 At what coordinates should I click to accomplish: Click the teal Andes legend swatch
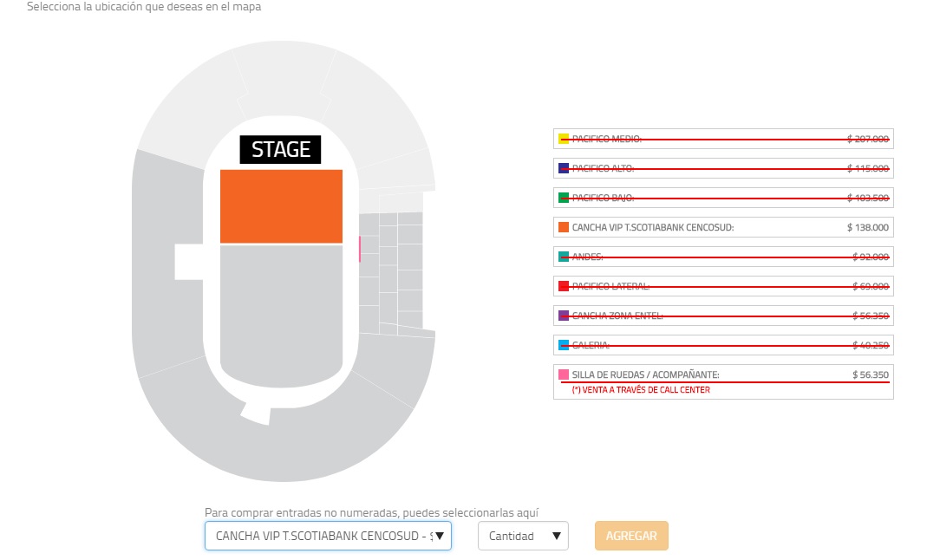click(x=564, y=257)
